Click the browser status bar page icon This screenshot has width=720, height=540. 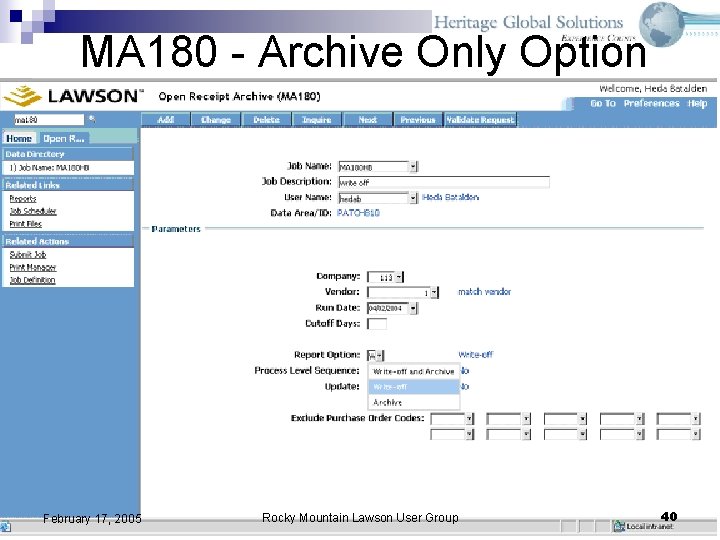point(6,527)
